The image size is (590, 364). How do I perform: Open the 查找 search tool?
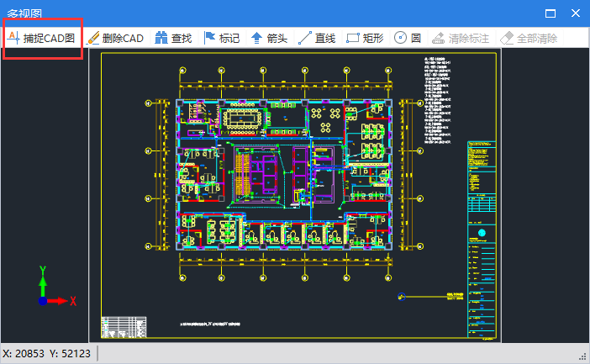[173, 38]
